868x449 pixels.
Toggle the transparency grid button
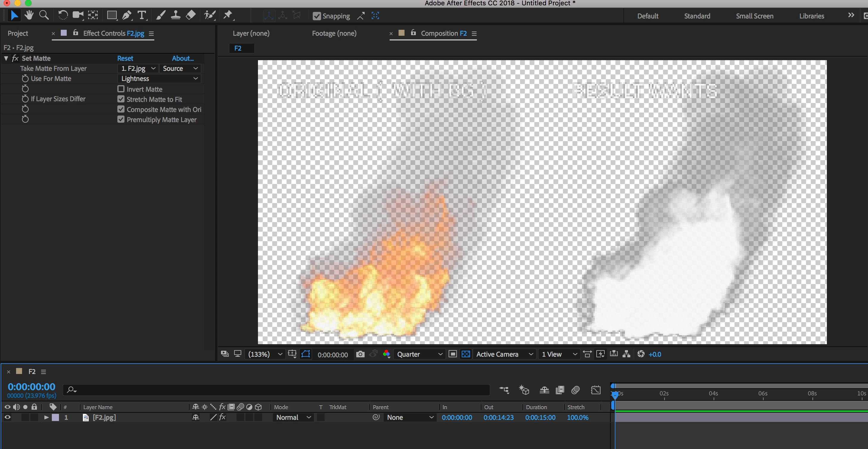466,354
